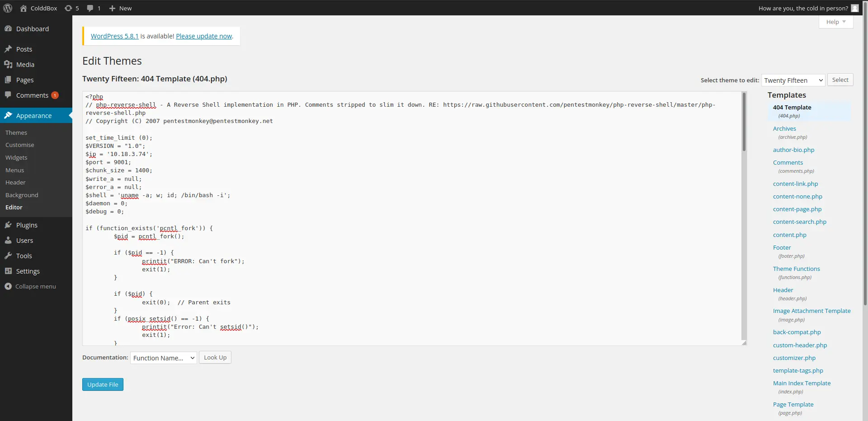
Task: Click the Tools wrench icon
Action: pyautogui.click(x=8, y=255)
